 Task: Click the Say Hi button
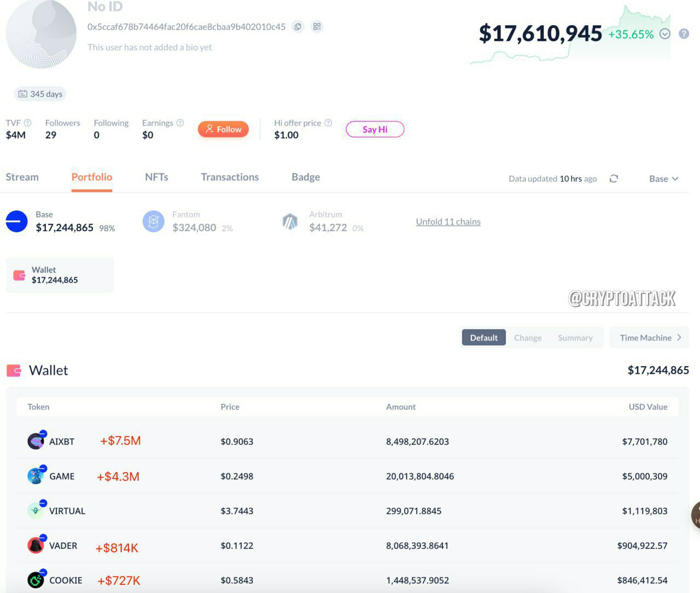click(375, 129)
